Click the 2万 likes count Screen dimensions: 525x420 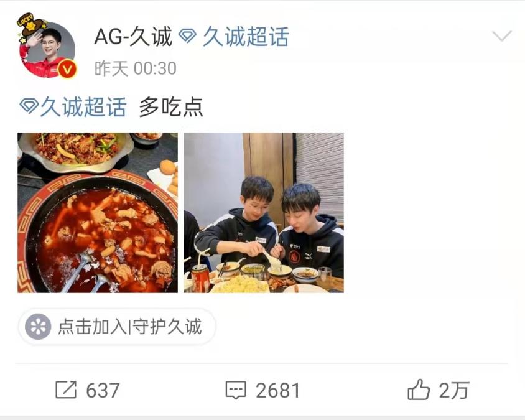[x=454, y=391]
